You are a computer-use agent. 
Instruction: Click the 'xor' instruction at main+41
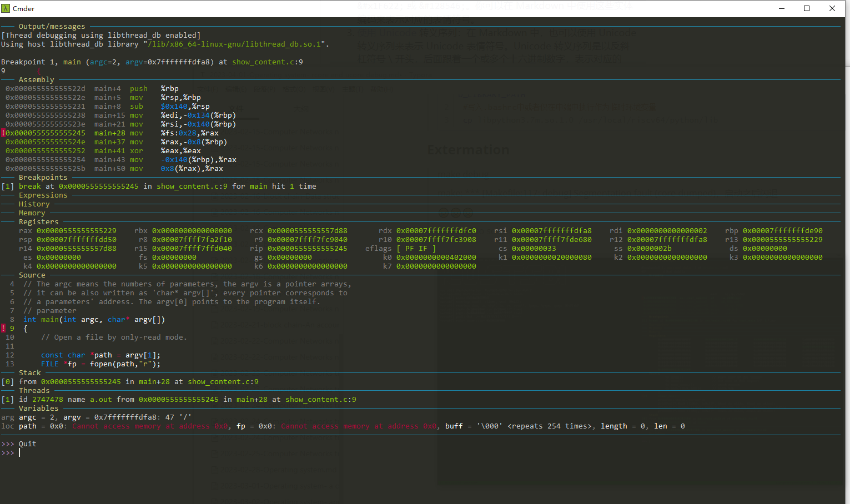[137, 151]
